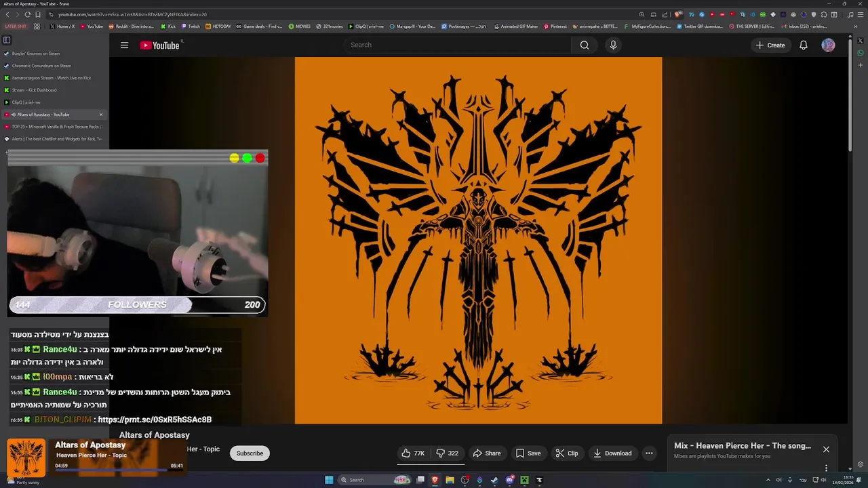This screenshot has width=868, height=488.
Task: Click the followers goal progress bar
Action: (137, 305)
